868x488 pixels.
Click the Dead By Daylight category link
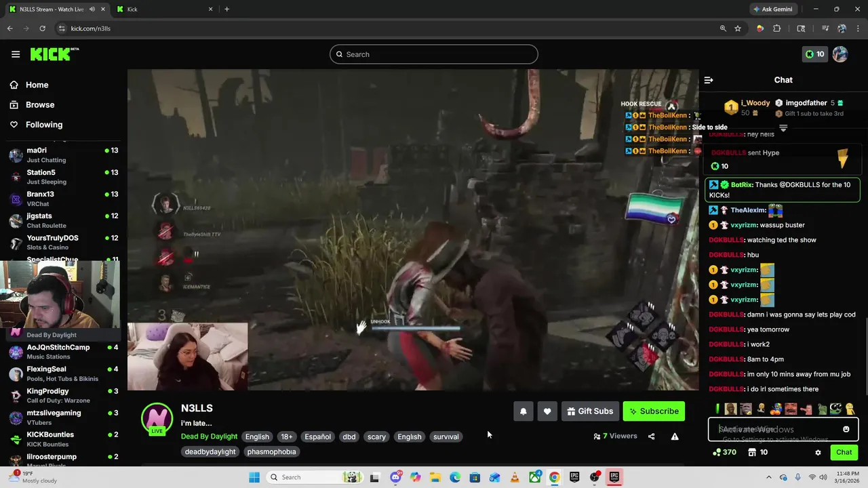tap(209, 436)
